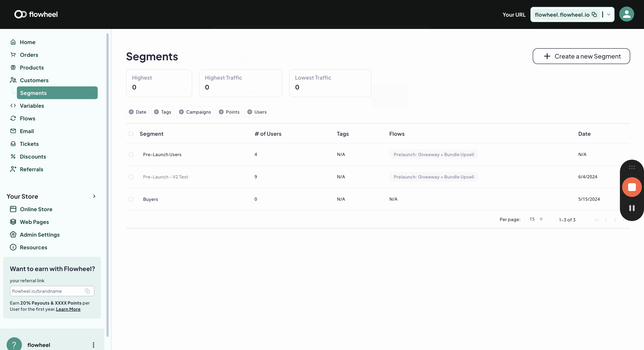644x350 pixels.
Task: Add a Points filter
Action: click(x=229, y=112)
